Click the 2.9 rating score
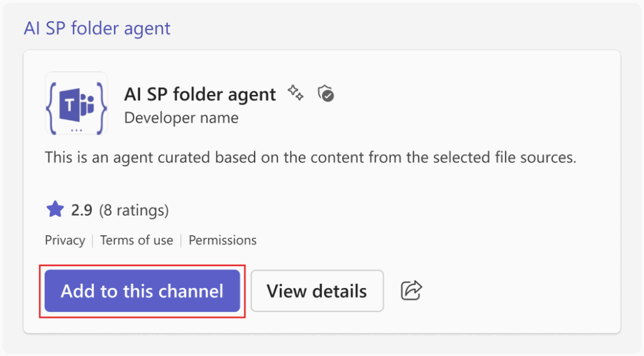Viewport: 644px width, 356px height. (x=82, y=210)
